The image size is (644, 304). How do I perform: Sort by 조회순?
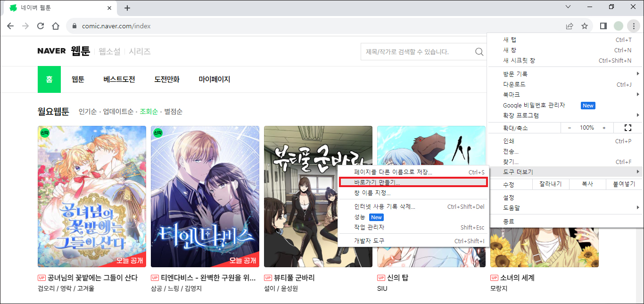(x=149, y=112)
